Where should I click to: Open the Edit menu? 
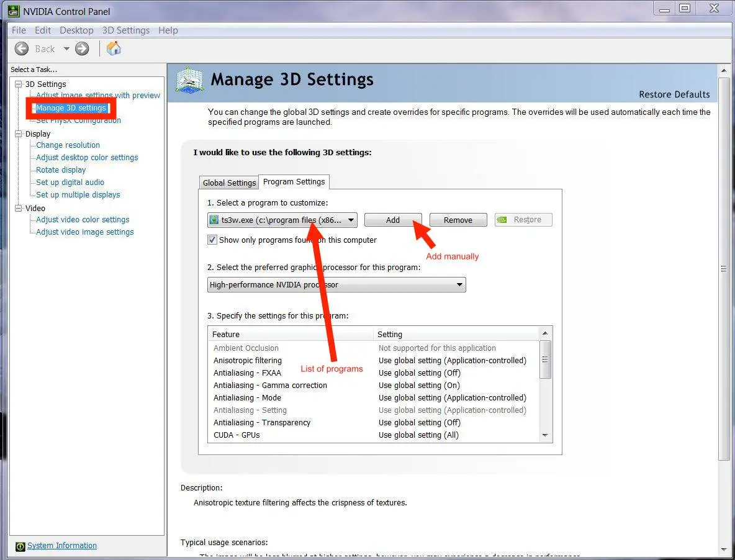tap(43, 30)
